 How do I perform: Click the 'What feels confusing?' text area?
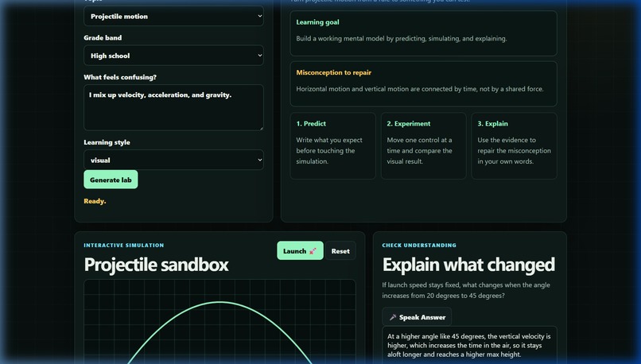click(x=173, y=107)
